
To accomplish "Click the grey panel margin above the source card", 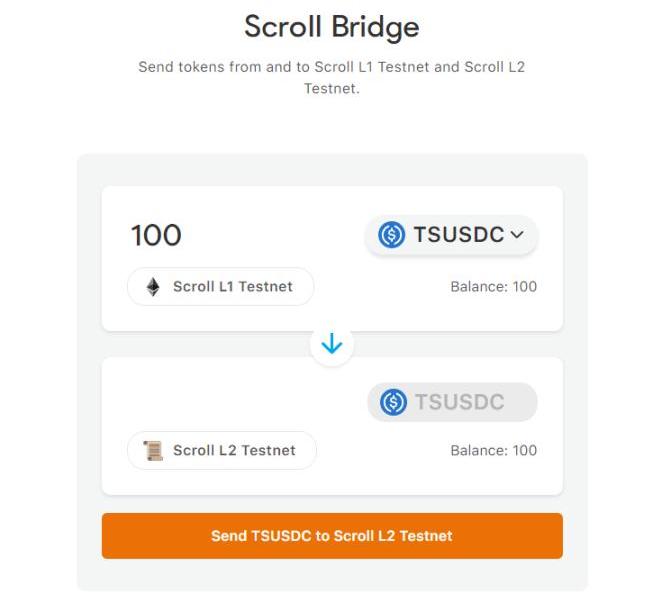I will pyautogui.click(x=331, y=169).
